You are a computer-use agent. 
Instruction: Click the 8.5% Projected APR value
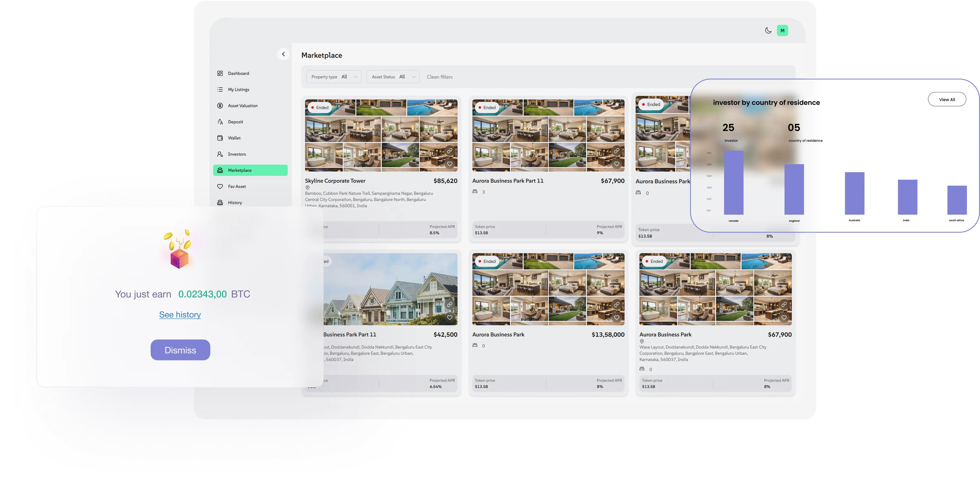pyautogui.click(x=435, y=233)
